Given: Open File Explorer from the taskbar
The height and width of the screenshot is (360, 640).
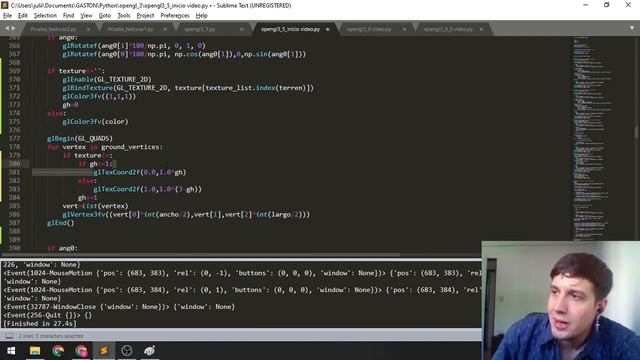Looking at the screenshot, I should (x=35, y=351).
